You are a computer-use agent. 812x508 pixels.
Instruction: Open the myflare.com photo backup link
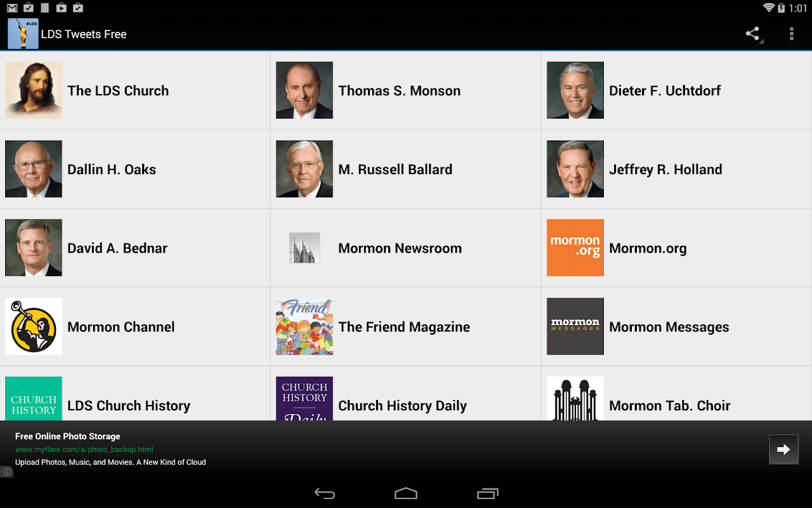tap(84, 450)
